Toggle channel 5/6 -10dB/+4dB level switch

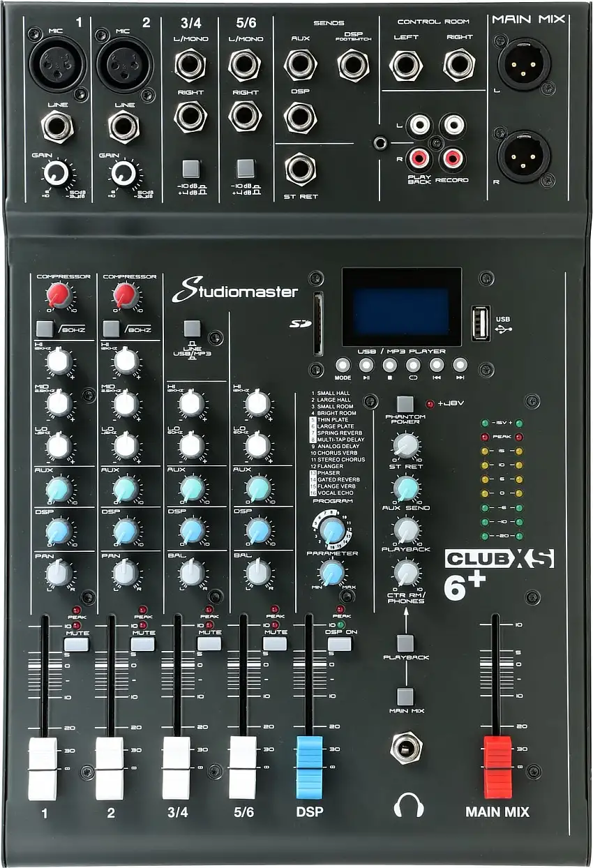click(245, 167)
